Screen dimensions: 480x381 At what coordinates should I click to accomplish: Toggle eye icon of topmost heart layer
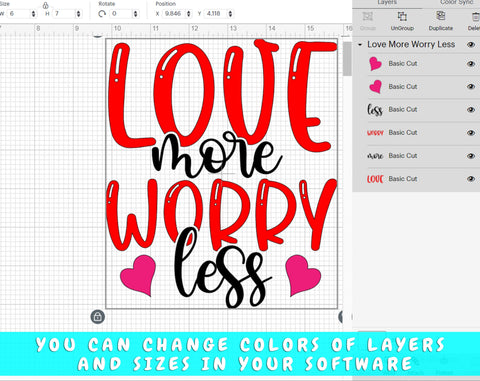pyautogui.click(x=471, y=64)
